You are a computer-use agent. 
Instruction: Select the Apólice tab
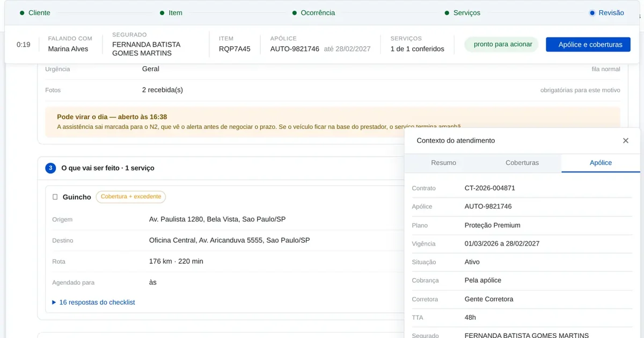pos(601,163)
